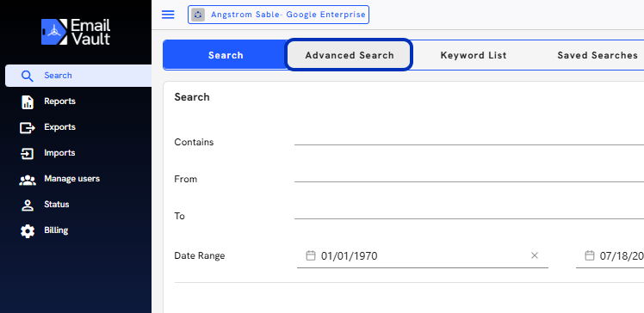
Task: Open calendar icon for end date
Action: (590, 255)
